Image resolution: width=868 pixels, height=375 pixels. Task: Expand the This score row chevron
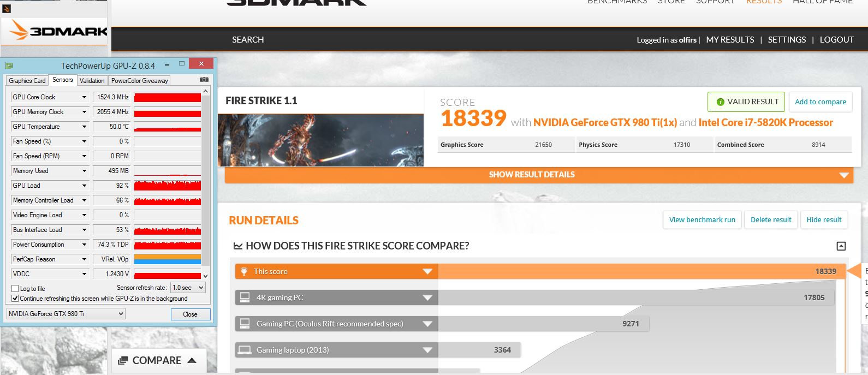427,271
